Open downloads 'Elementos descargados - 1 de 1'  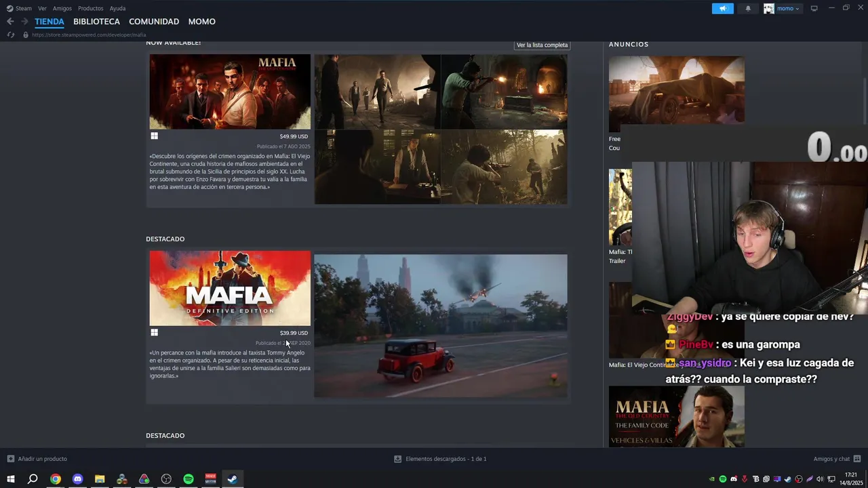[x=440, y=459]
